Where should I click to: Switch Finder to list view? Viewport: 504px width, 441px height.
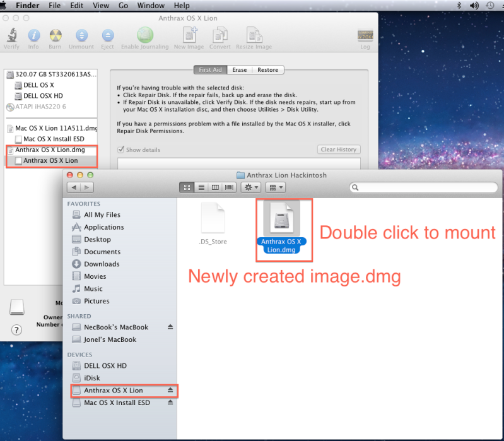(201, 187)
